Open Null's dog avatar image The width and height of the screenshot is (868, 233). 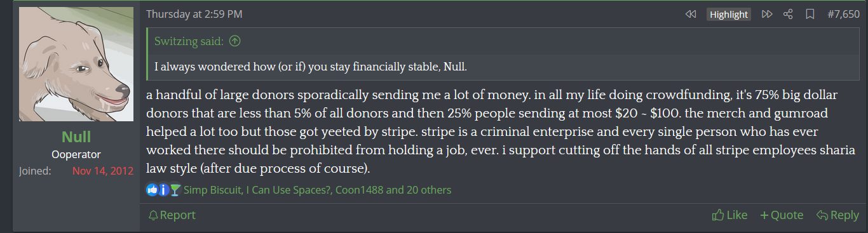(x=76, y=64)
